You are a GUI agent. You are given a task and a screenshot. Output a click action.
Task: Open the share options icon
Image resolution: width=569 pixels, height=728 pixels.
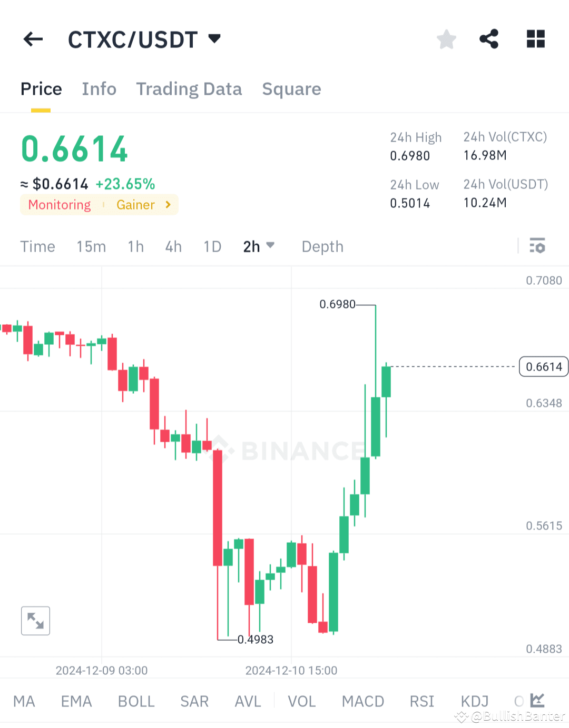tap(489, 39)
